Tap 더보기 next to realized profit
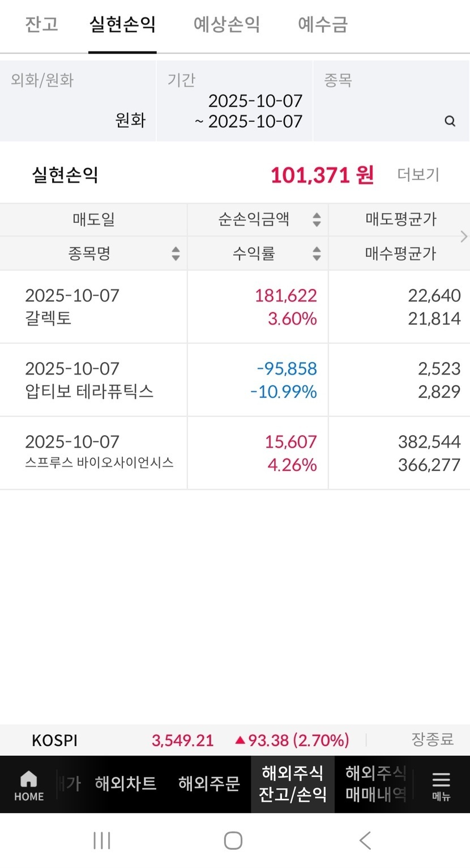 (x=418, y=175)
